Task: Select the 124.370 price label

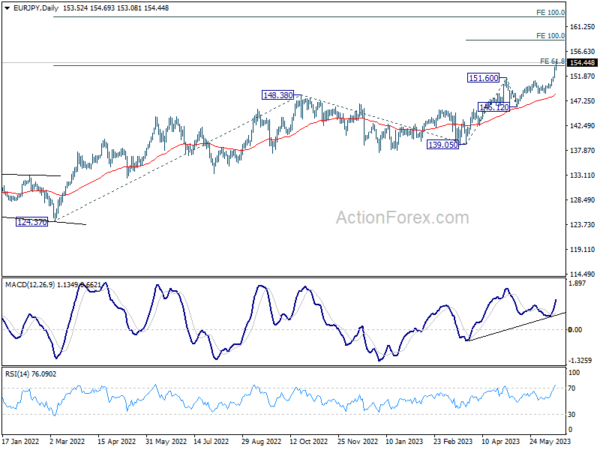Action: 32,222
